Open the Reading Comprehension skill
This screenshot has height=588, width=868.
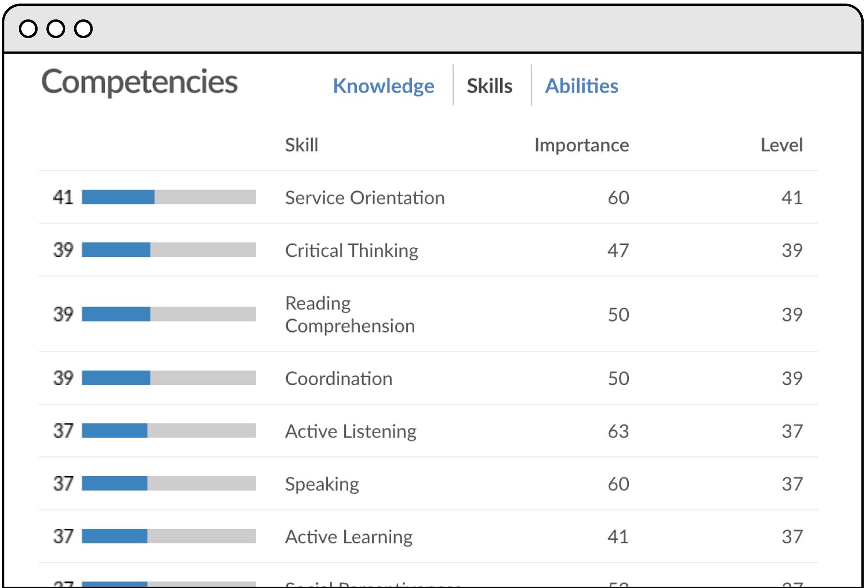pos(350,314)
